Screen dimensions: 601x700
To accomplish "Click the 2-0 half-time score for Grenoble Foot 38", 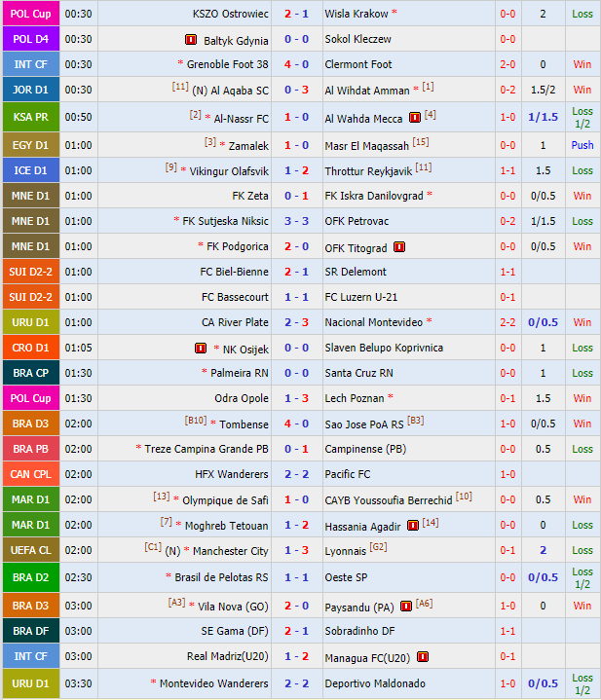I will click(x=507, y=64).
